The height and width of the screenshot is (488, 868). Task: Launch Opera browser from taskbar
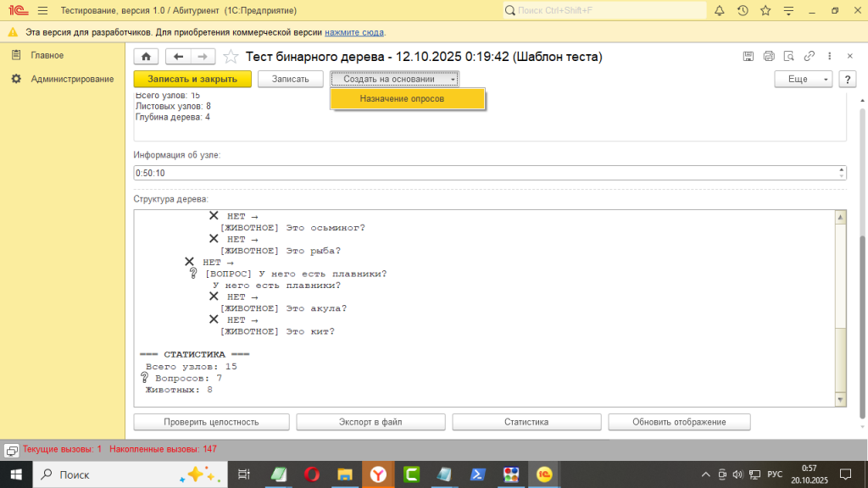(x=312, y=474)
